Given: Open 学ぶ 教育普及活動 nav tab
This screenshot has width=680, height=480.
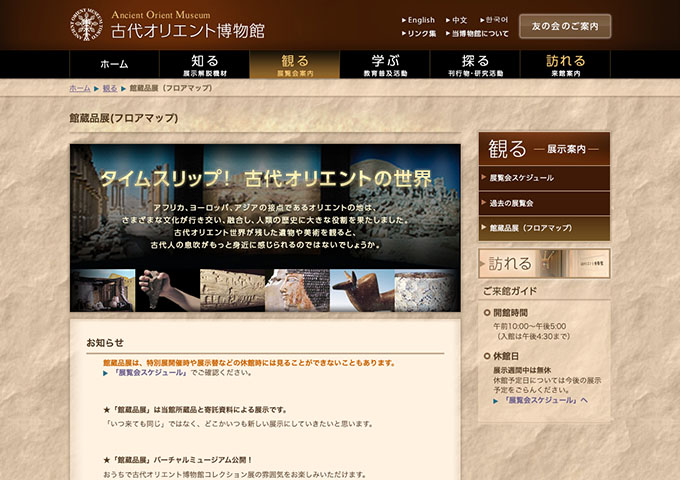Looking at the screenshot, I should pos(385,64).
